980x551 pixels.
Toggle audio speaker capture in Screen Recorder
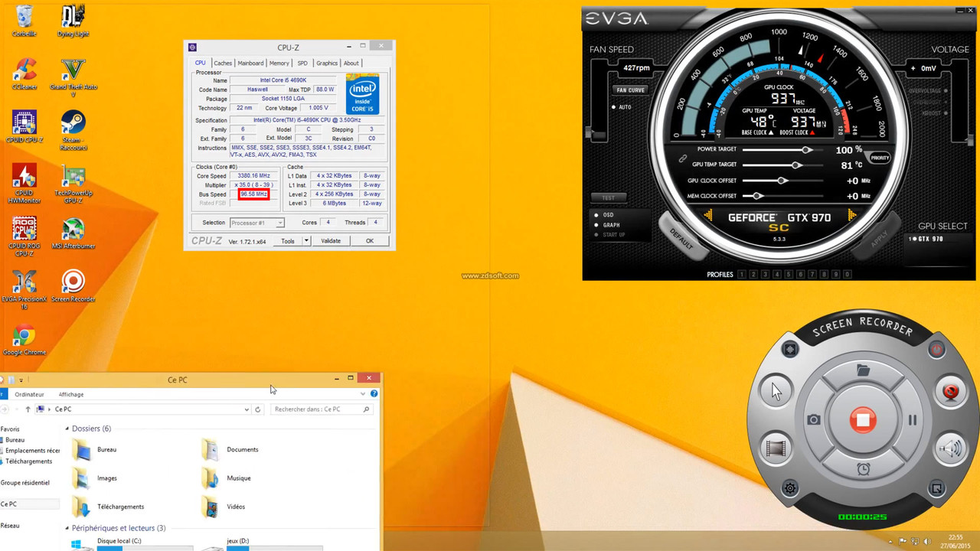(951, 448)
